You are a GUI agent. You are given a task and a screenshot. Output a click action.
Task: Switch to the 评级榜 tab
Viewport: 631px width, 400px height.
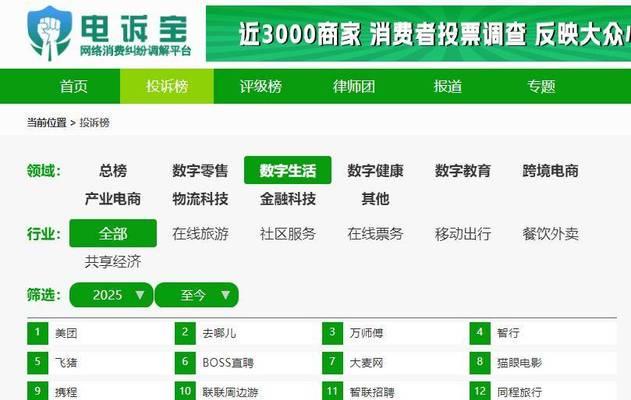tap(261, 86)
